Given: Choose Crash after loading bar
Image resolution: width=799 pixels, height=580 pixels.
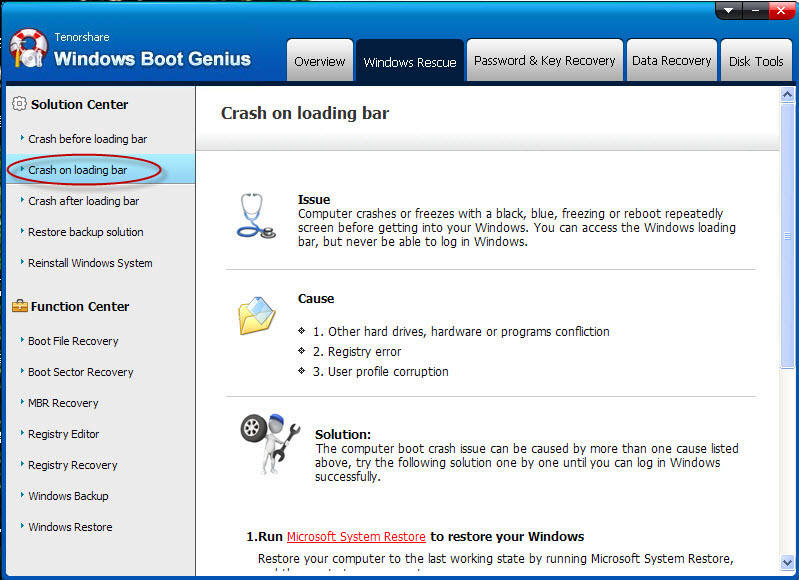Looking at the screenshot, I should tap(84, 201).
